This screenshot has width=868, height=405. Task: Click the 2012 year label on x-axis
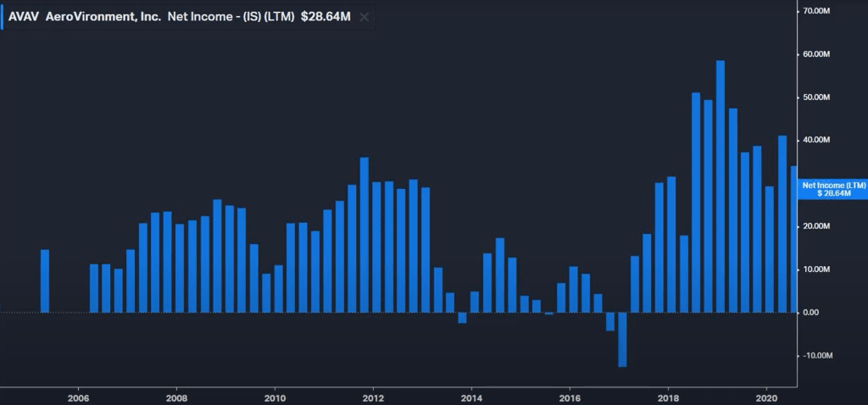373,397
